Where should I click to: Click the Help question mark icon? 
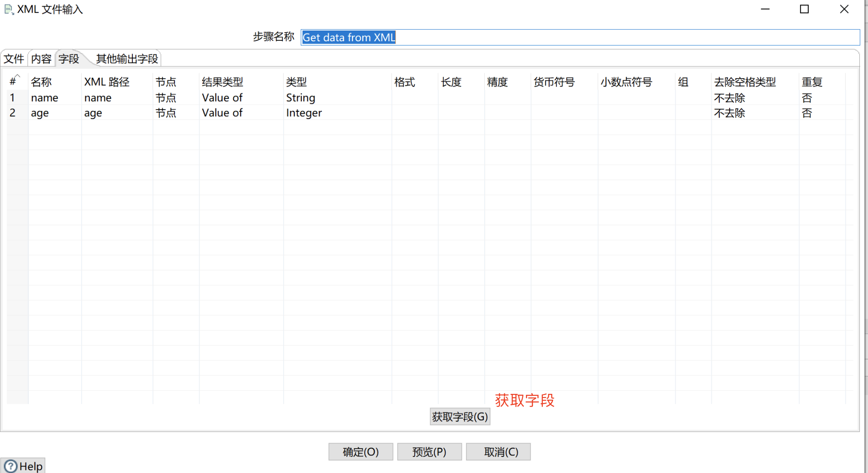(x=11, y=466)
